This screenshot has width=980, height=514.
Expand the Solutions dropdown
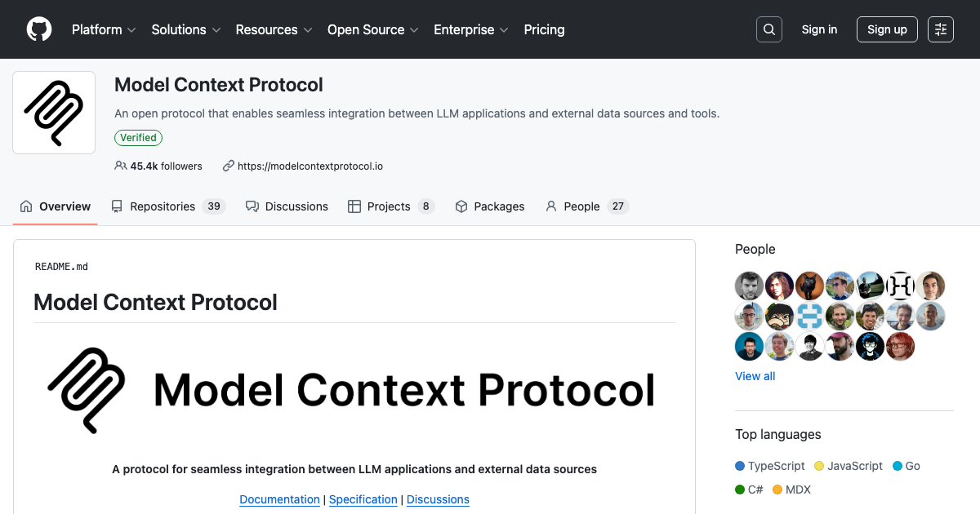tap(185, 29)
